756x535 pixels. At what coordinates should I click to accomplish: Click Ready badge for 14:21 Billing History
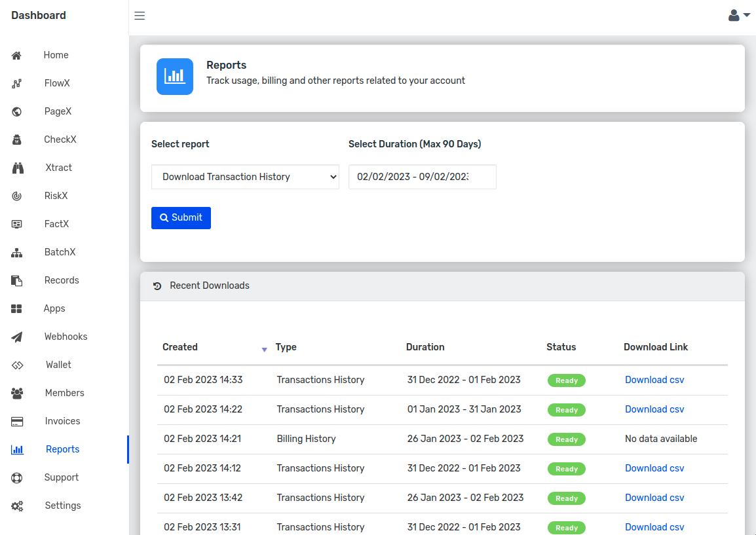coord(567,439)
